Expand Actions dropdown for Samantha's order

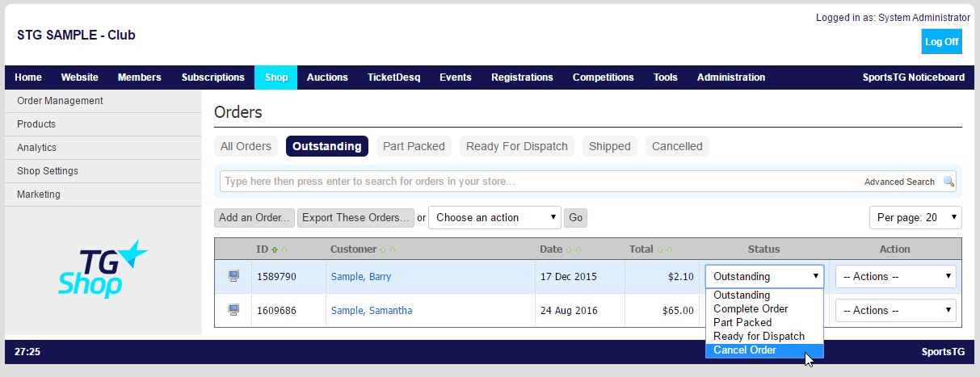(x=895, y=310)
